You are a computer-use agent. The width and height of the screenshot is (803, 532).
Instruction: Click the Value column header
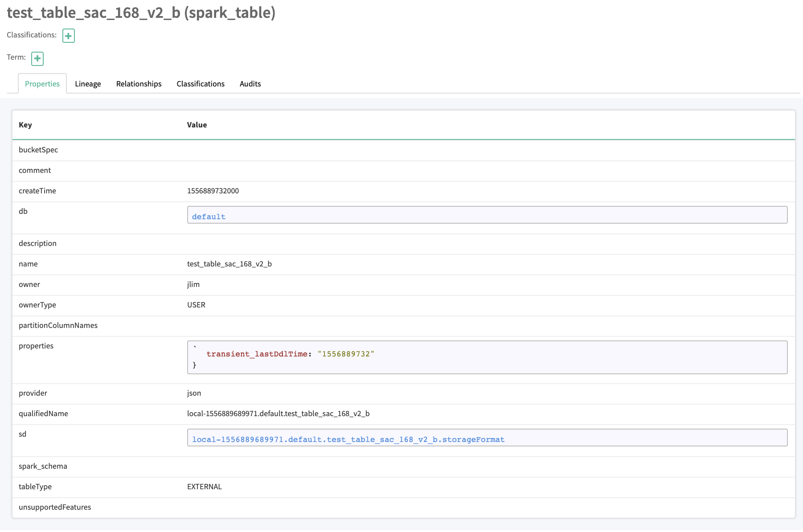click(197, 125)
